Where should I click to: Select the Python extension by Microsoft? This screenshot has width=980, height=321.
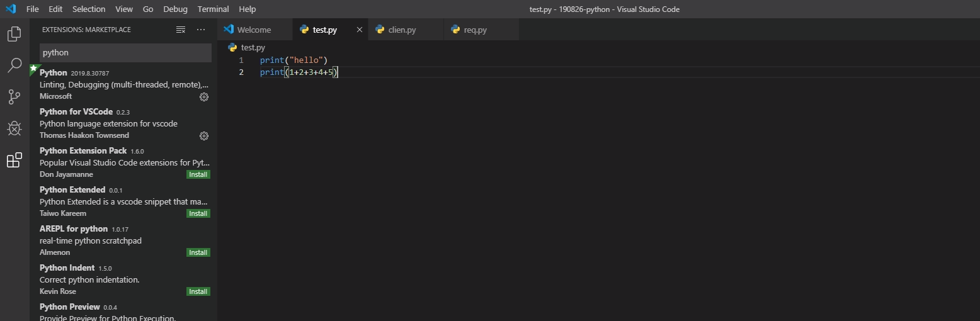point(123,84)
